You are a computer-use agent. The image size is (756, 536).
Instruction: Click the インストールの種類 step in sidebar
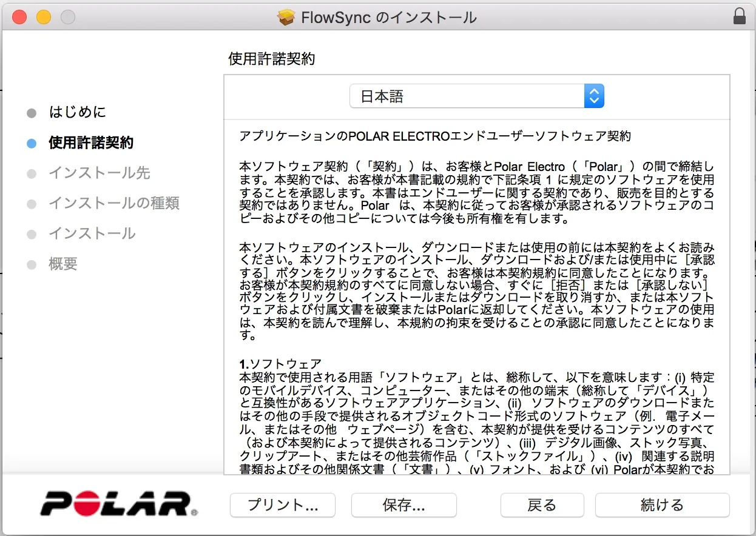coord(114,203)
